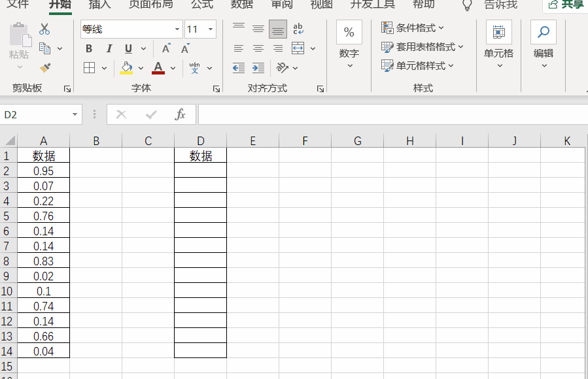Align text right
588x379 pixels.
point(278,48)
